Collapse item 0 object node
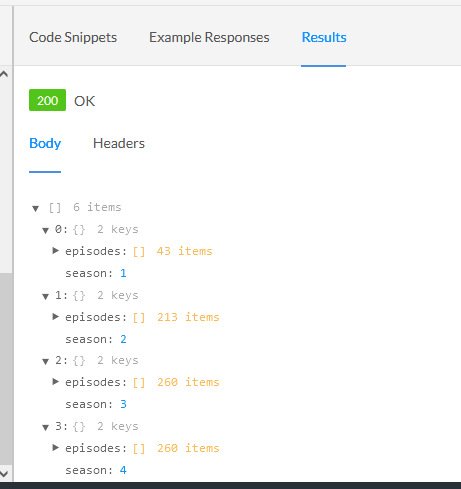 pos(46,230)
